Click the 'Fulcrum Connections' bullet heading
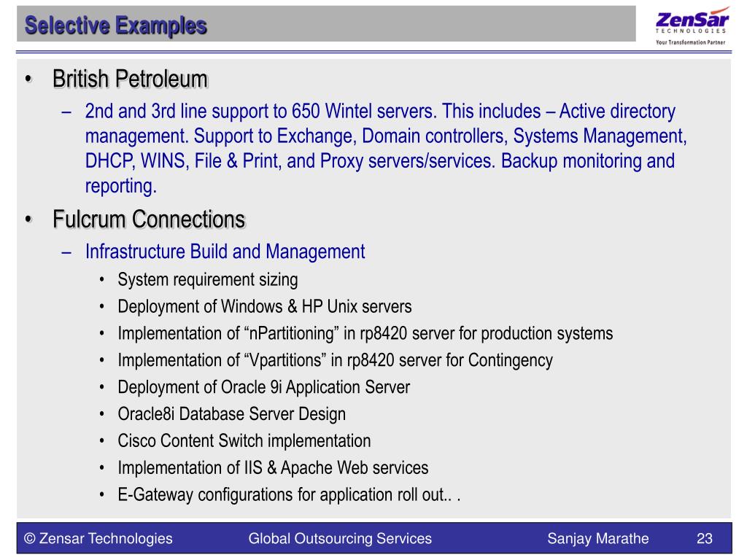This screenshot has width=747, height=560. (x=149, y=219)
